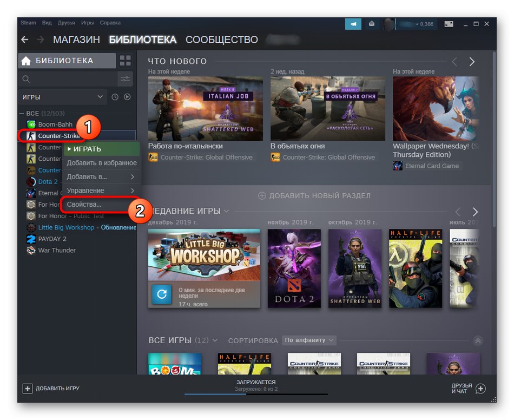Image resolution: width=514 pixels, height=420 pixels.
Task: Open Properties (Свойства) menu entry
Action: tap(101, 204)
